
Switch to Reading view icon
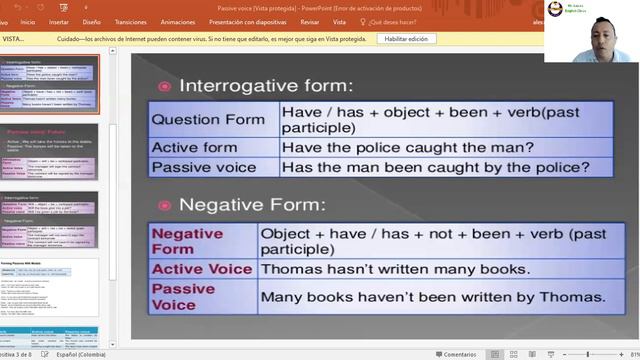tap(532, 355)
